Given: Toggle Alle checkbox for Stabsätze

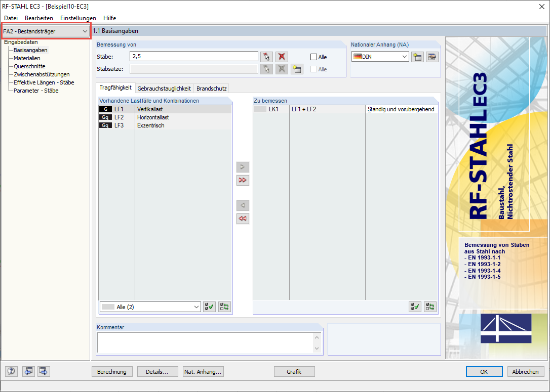Looking at the screenshot, I should [x=313, y=69].
